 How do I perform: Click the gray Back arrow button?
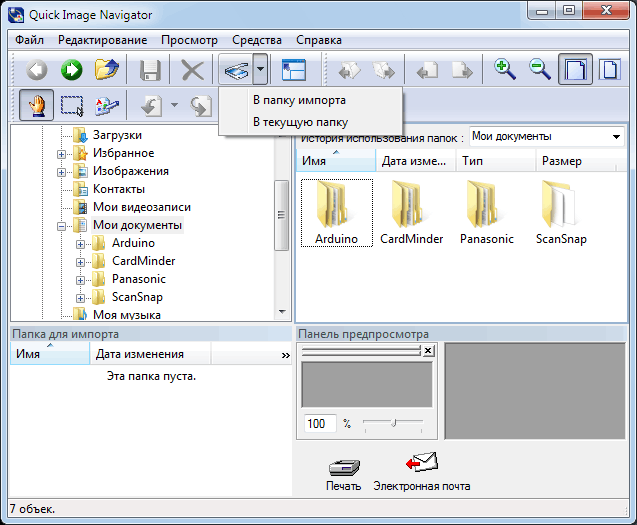(37, 69)
